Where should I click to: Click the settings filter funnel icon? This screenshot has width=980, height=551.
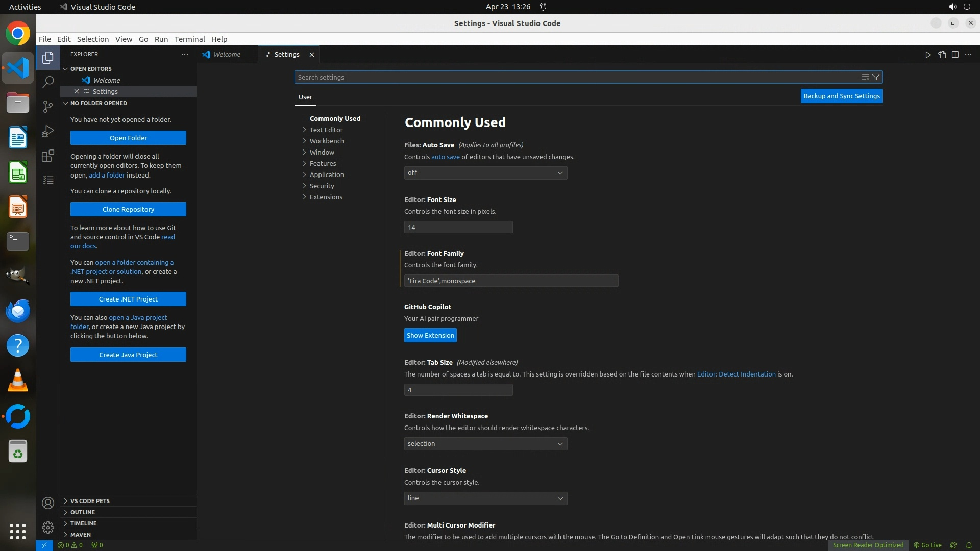coord(876,77)
